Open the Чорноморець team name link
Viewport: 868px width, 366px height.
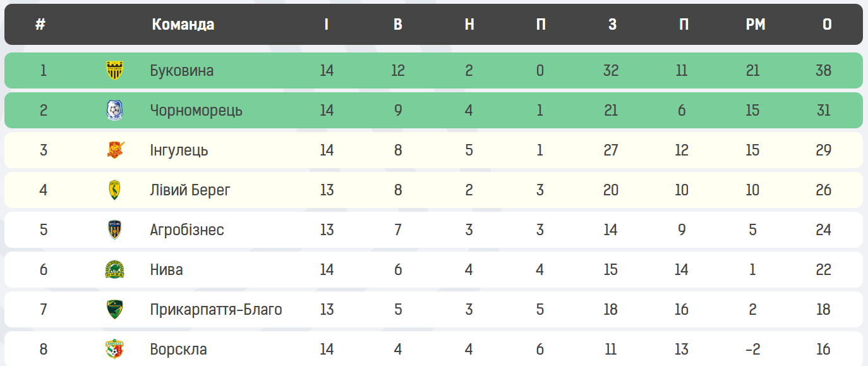click(196, 111)
